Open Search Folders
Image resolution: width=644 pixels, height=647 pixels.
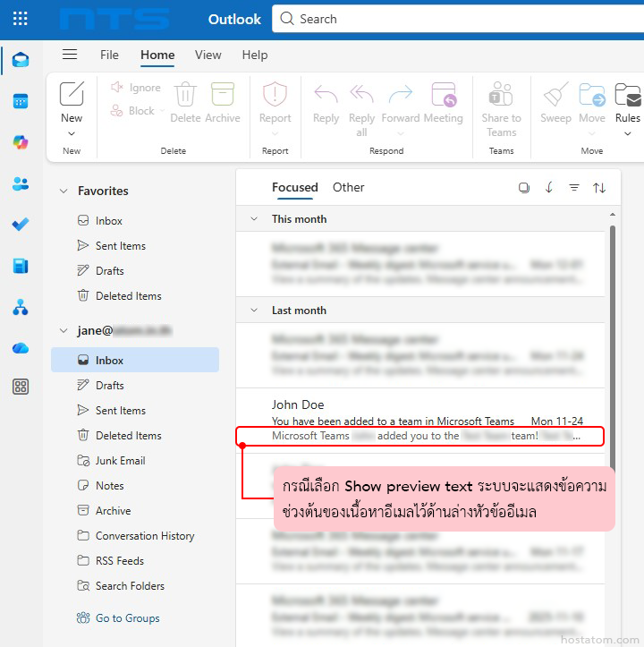point(135,586)
